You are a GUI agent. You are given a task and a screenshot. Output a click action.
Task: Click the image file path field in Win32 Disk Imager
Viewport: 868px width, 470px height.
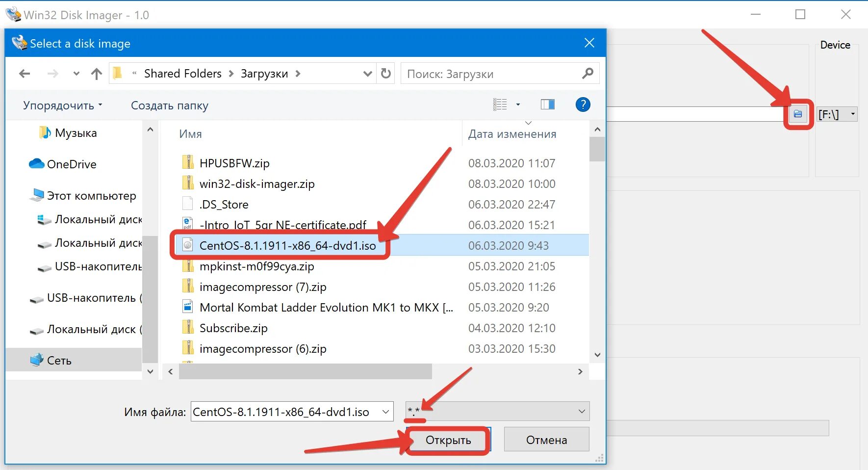(x=696, y=114)
